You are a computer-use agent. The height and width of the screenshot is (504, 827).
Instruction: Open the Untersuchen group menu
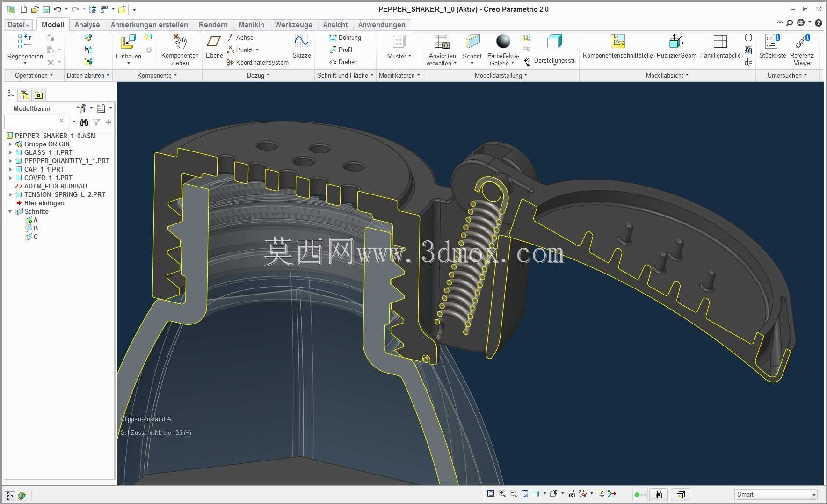[x=787, y=75]
